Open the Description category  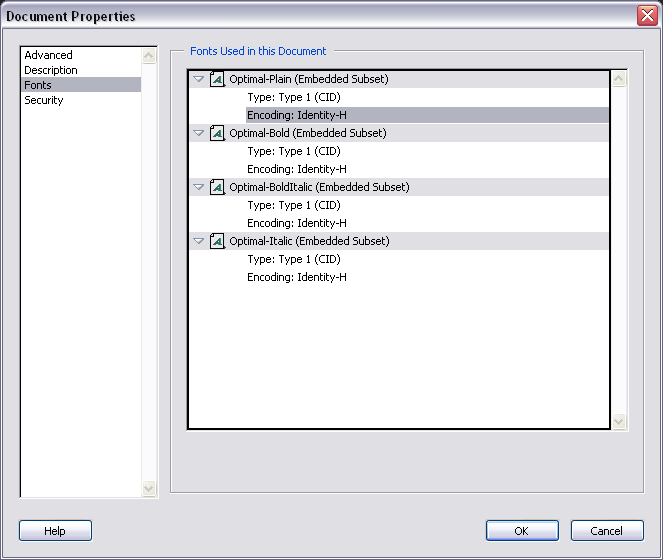coord(81,70)
